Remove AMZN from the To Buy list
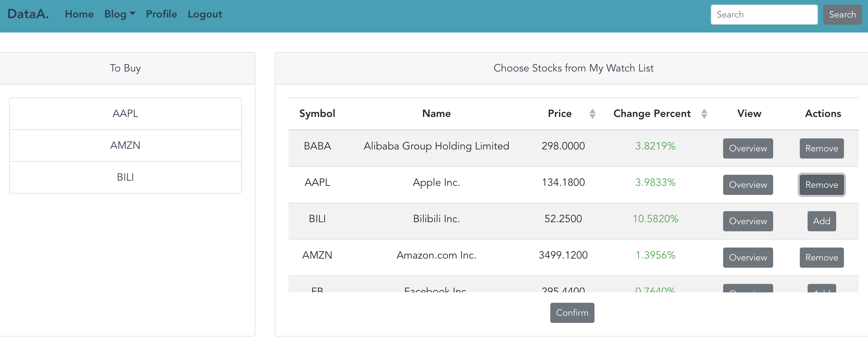This screenshot has height=345, width=868. pos(821,257)
